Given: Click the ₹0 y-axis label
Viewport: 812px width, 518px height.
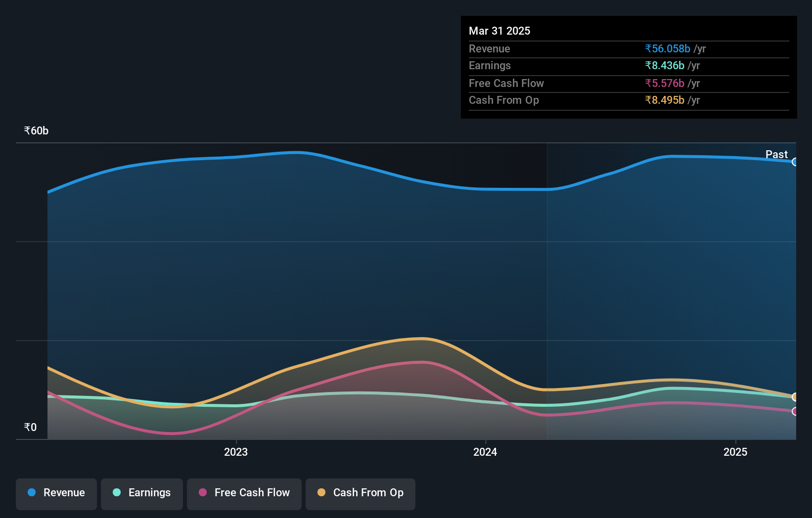Looking at the screenshot, I should tap(30, 427).
